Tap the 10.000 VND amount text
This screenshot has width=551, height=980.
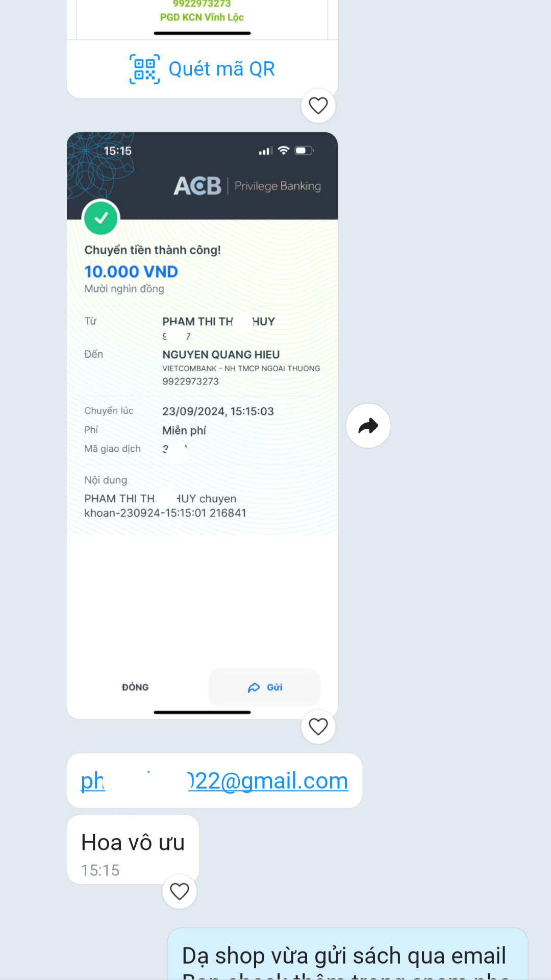point(131,272)
